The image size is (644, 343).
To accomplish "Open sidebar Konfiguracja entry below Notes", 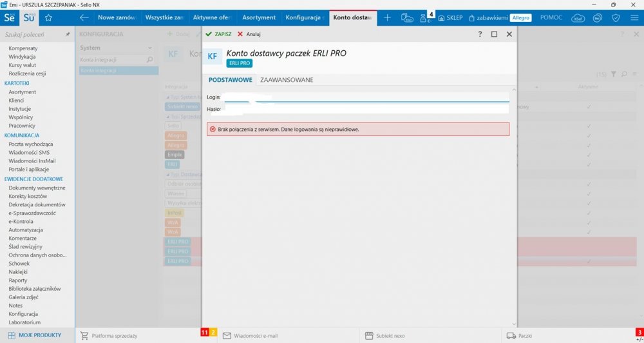I will coord(23,314).
